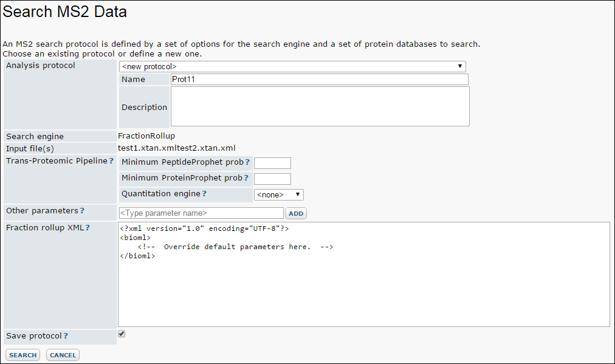Open help for Other parameters

82,211
